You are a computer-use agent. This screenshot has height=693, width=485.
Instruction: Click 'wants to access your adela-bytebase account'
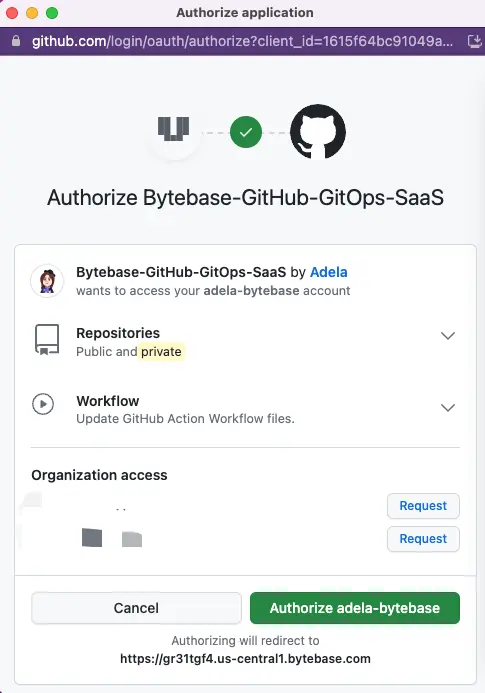coord(213,291)
